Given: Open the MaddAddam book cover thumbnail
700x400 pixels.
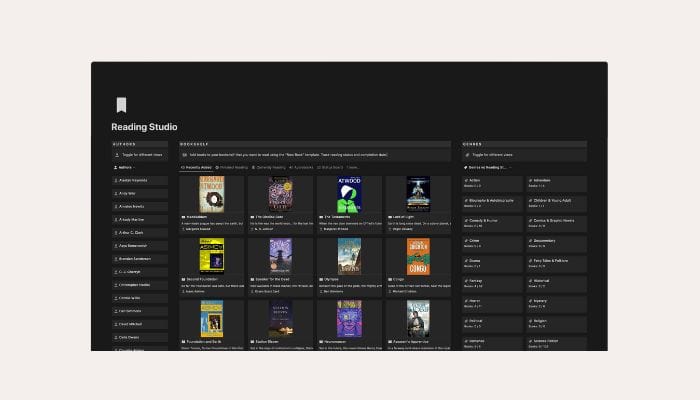Looking at the screenshot, I should tap(212, 194).
